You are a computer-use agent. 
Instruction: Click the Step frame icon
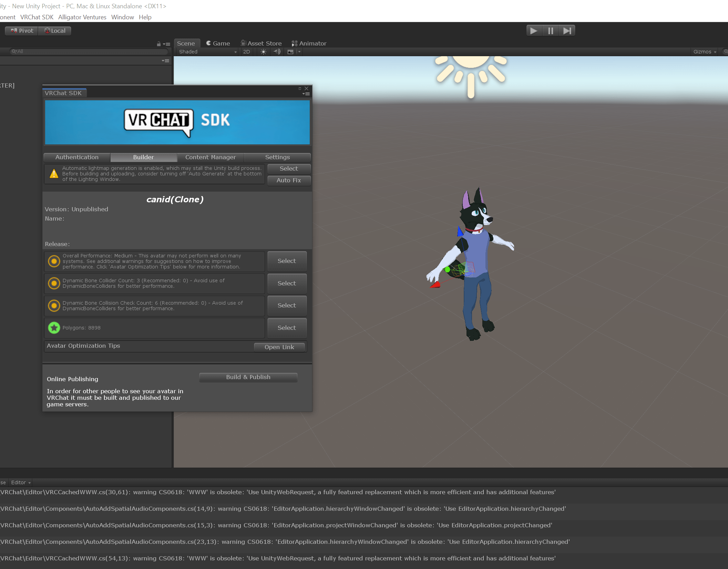tap(567, 31)
